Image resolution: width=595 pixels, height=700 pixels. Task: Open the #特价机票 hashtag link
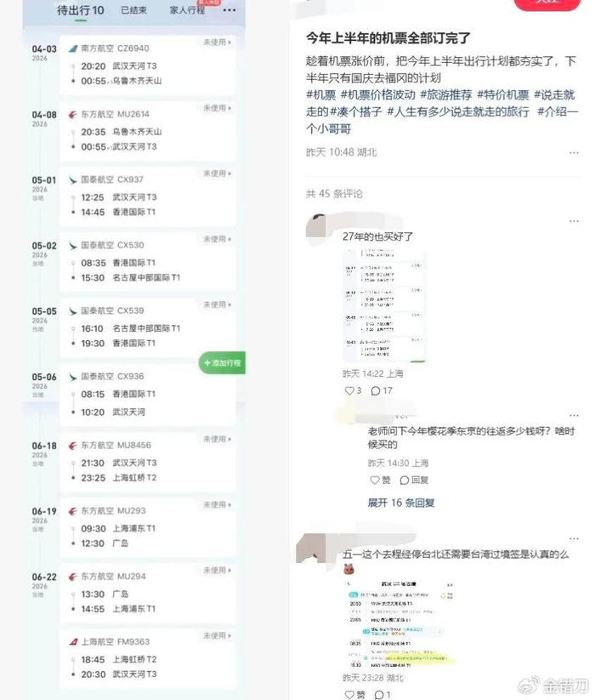tap(502, 94)
